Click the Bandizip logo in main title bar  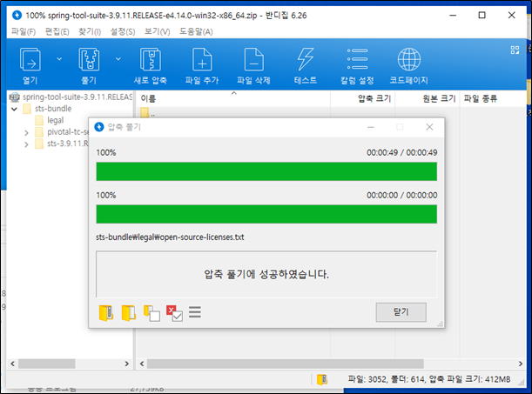17,16
